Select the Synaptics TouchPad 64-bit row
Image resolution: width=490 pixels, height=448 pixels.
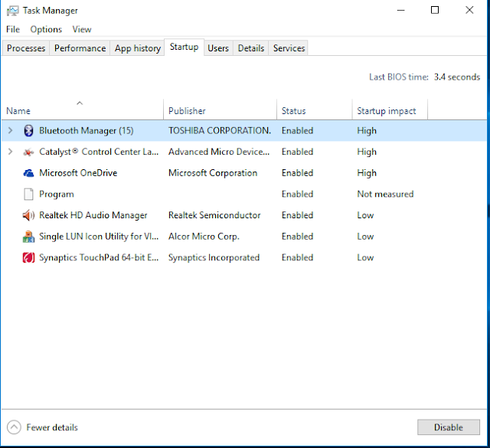(x=244, y=257)
